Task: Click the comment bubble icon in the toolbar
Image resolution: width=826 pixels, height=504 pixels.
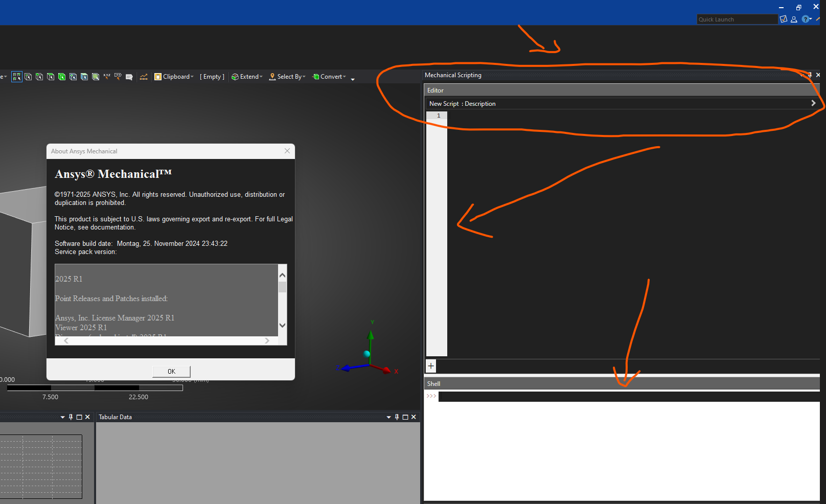Action: pos(129,77)
